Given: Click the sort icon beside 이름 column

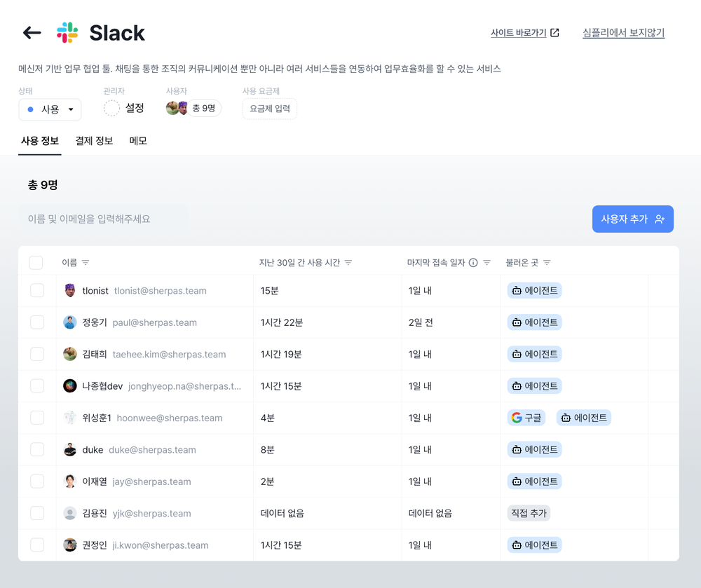Looking at the screenshot, I should (x=86, y=263).
